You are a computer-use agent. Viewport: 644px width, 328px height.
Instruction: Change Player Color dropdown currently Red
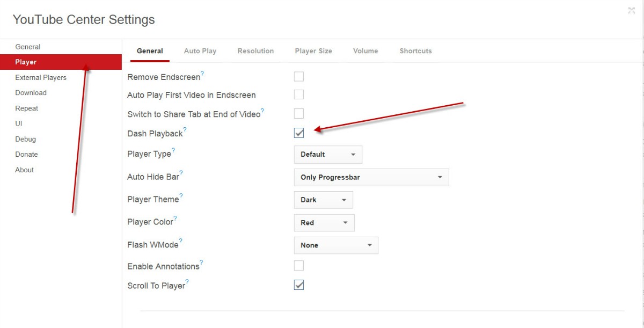324,222
